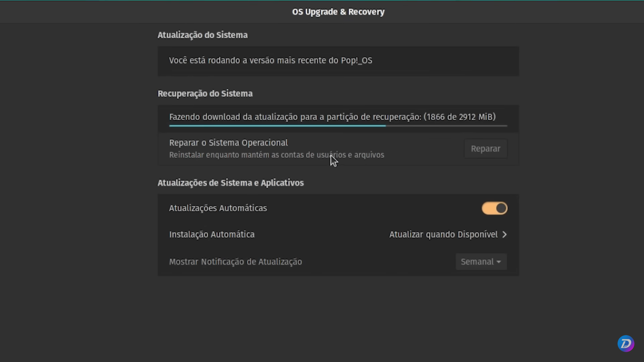This screenshot has height=362, width=644.
Task: Click the download status text showing MiB progress
Action: [332, 117]
